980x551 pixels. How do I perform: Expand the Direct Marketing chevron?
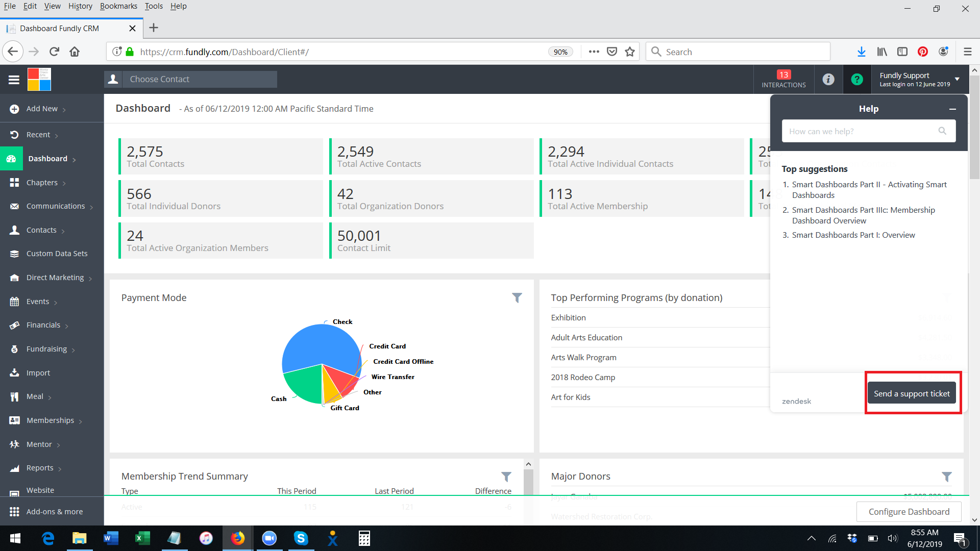pyautogui.click(x=90, y=279)
